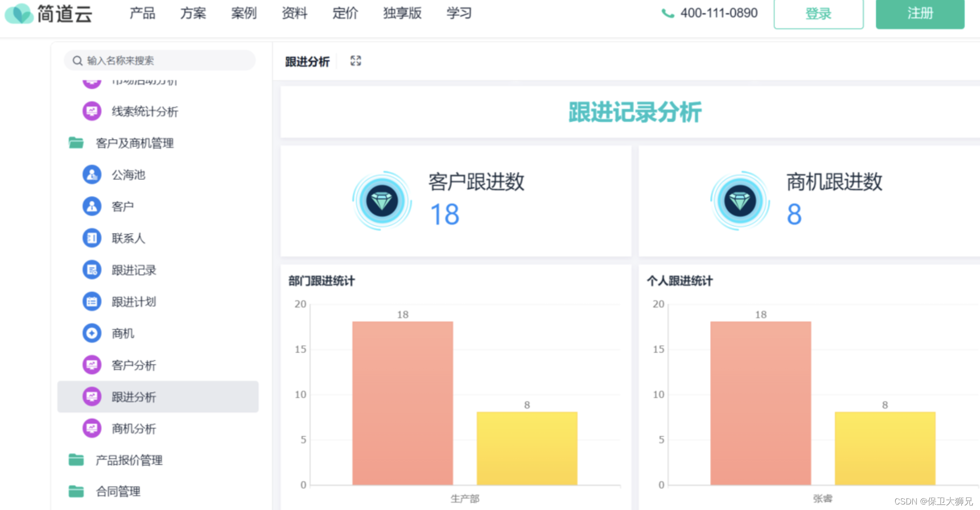This screenshot has height=510, width=980.
Task: Click the salmon 18 bar in 部门跟进统计
Action: (x=403, y=403)
